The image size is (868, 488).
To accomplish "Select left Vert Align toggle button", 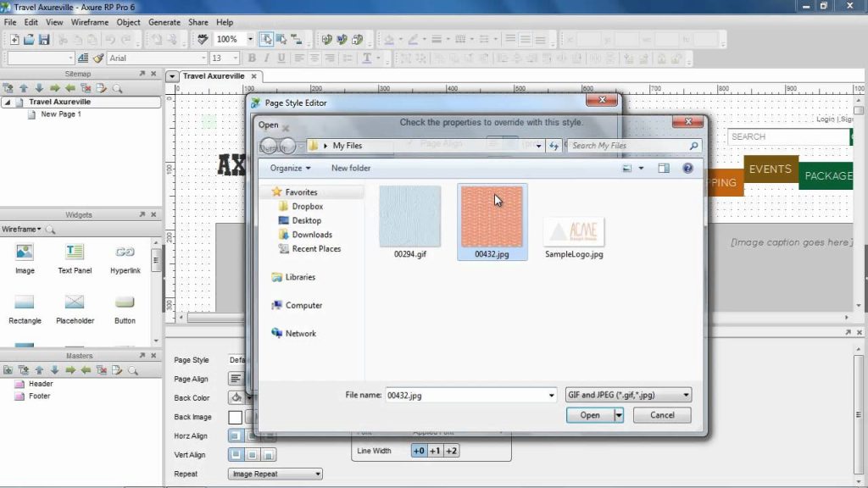I will tap(236, 455).
